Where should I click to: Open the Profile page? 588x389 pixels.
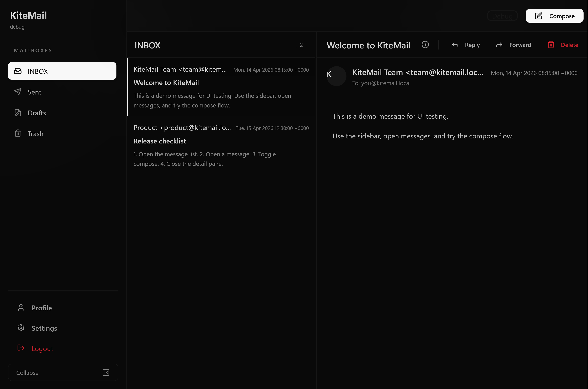tap(42, 308)
